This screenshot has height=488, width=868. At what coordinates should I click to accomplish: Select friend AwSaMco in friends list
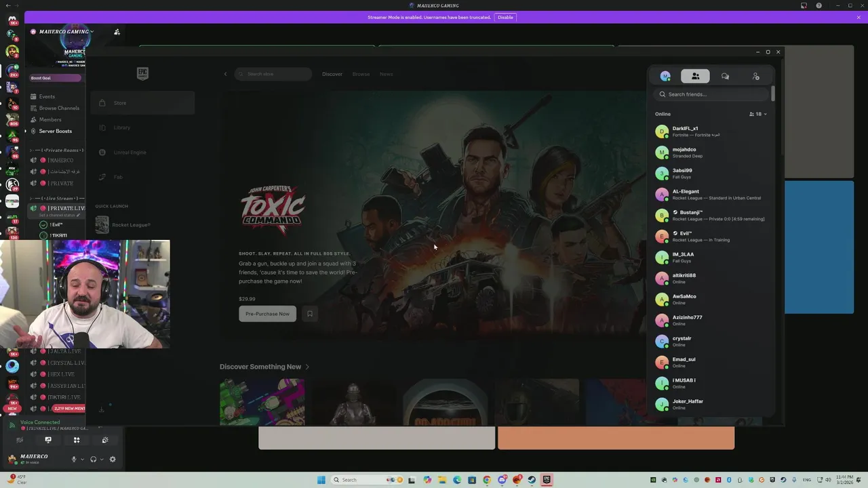711,300
